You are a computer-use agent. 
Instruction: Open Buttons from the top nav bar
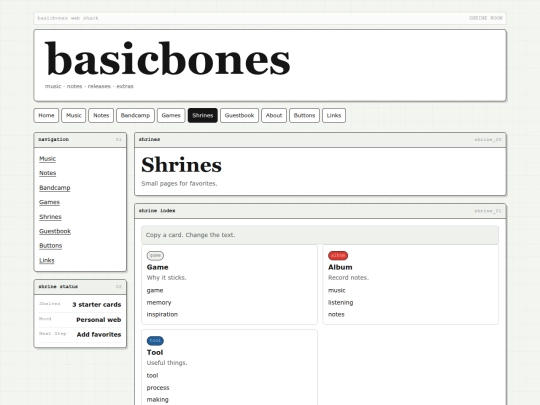click(304, 115)
